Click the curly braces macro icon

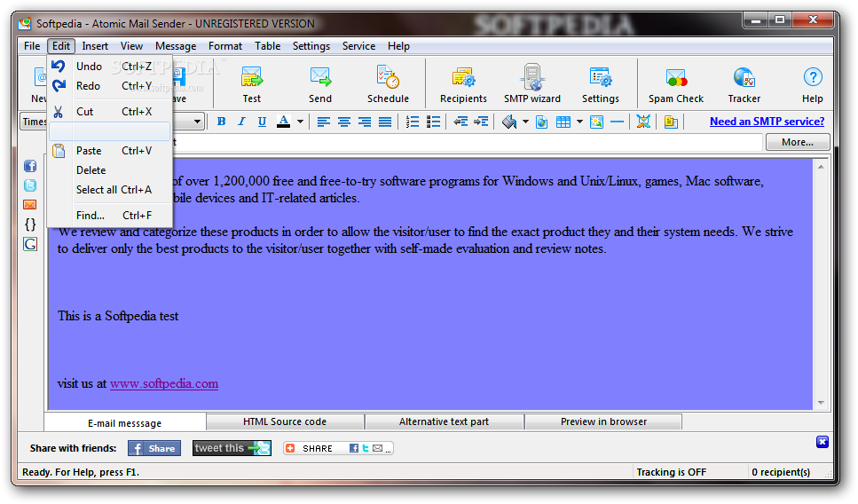tap(30, 224)
